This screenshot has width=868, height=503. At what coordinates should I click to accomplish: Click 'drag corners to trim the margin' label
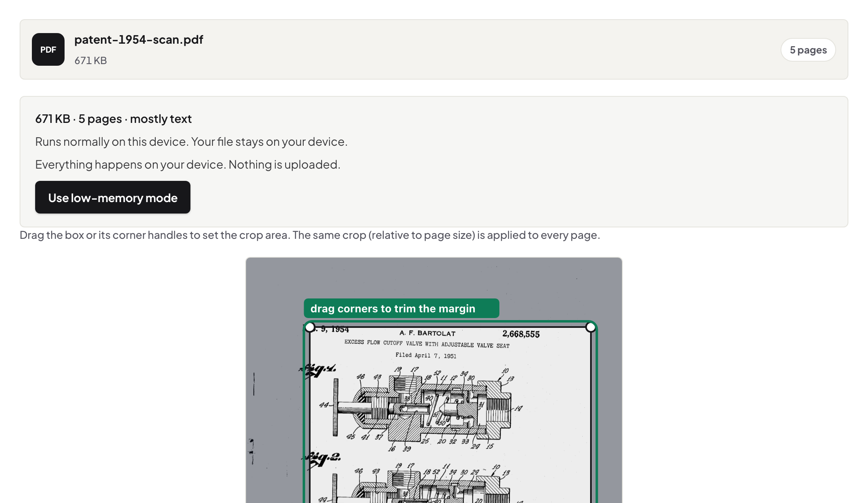(401, 308)
